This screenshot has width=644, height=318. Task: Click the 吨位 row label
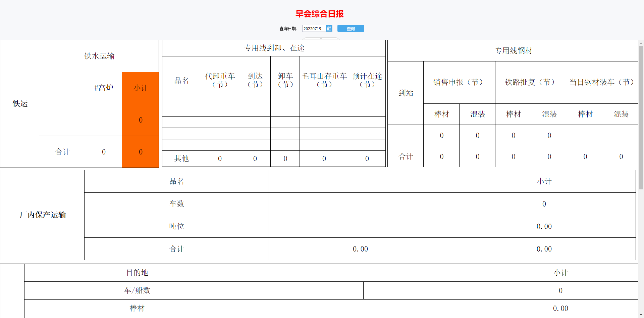pos(176,226)
